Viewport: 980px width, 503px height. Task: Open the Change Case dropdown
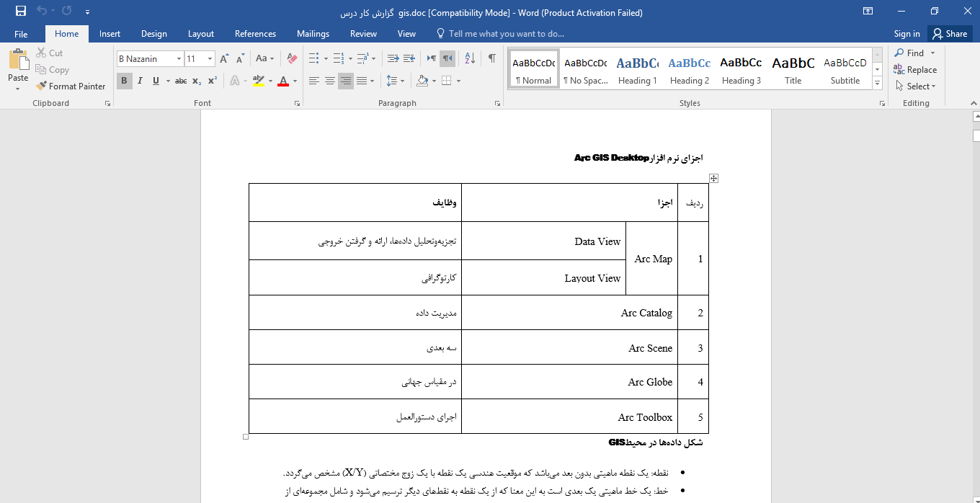[x=264, y=58]
